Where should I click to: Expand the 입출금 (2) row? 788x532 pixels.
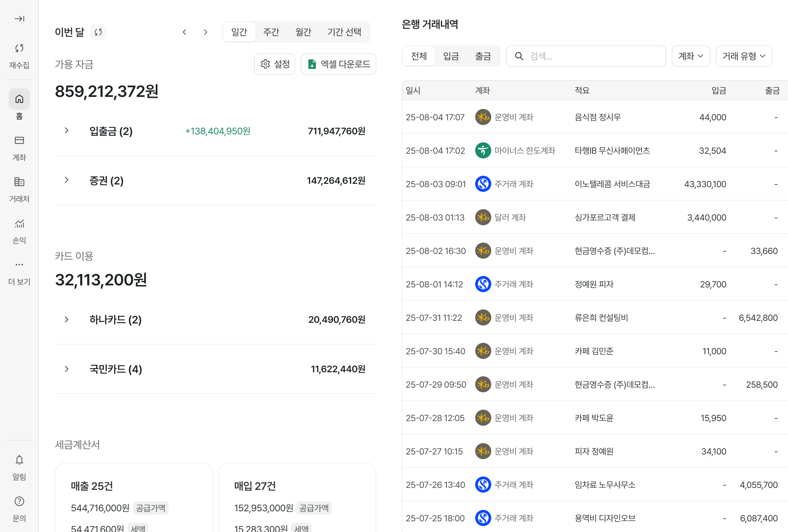pos(67,131)
